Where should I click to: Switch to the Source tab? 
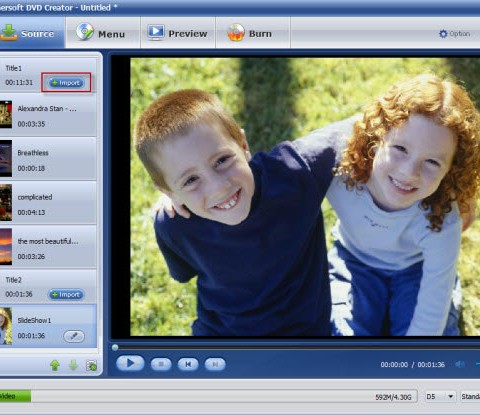(x=32, y=33)
